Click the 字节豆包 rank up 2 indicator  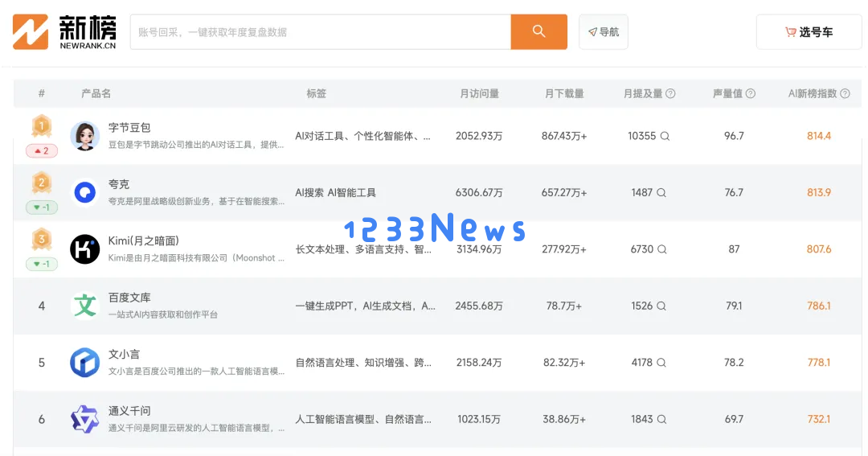(42, 150)
